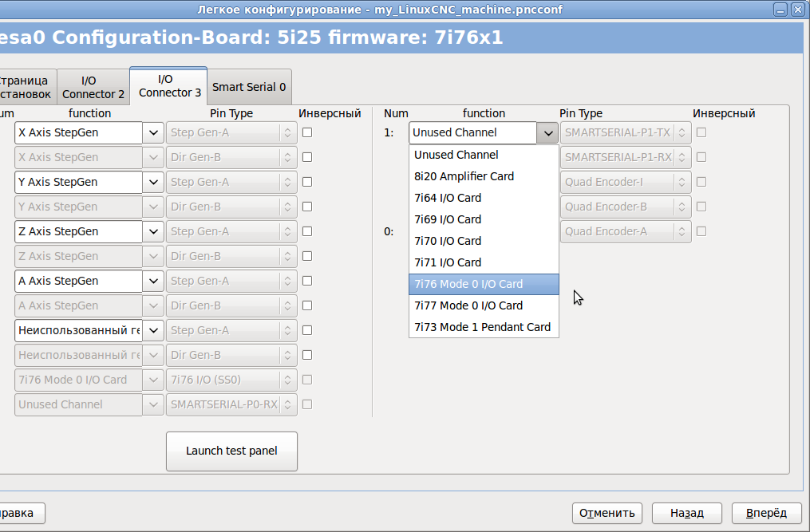Screen dimensions: 810x532
Task: Open the Smart Serial 0 tab
Action: (249, 87)
